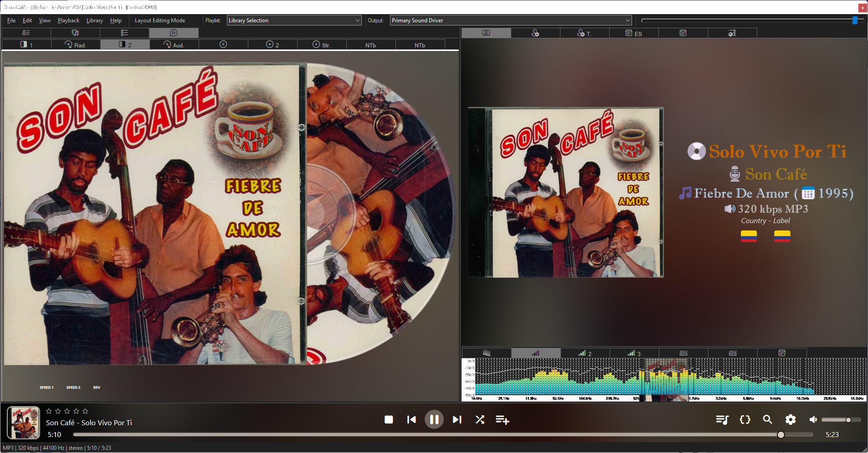Expand the Output Primary Sound Driver dropdown
The image size is (868, 453).
tap(511, 20)
